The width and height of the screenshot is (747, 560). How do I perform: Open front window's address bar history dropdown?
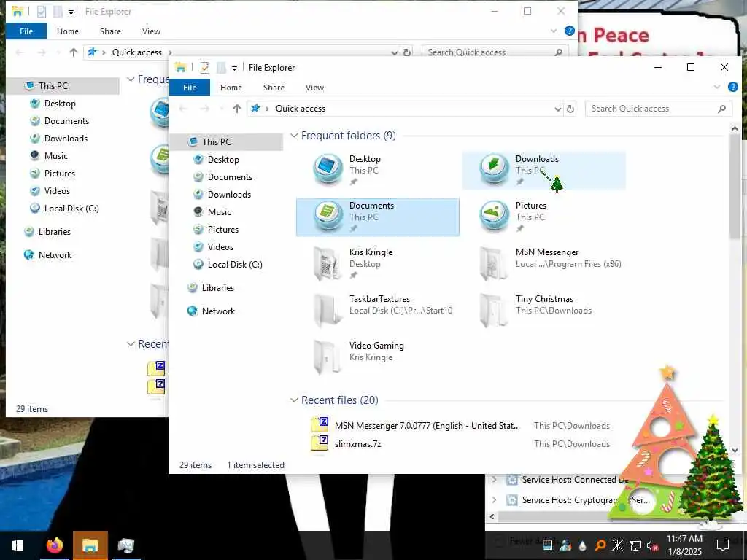pyautogui.click(x=557, y=109)
